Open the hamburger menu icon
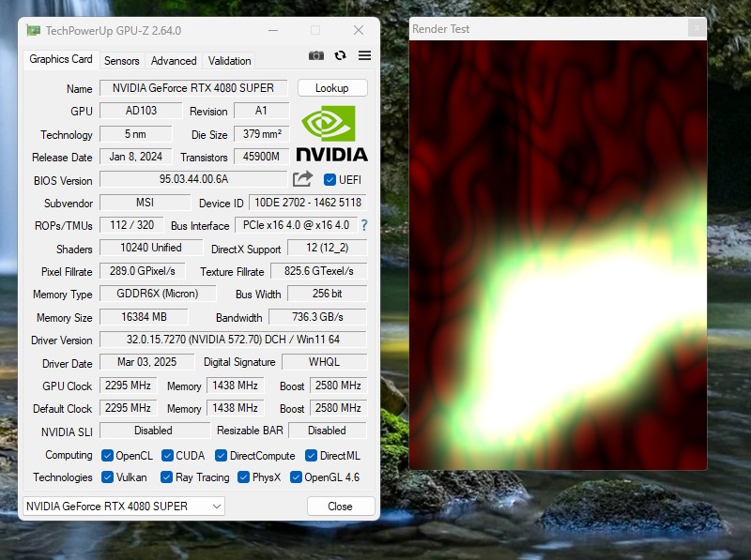 364,55
